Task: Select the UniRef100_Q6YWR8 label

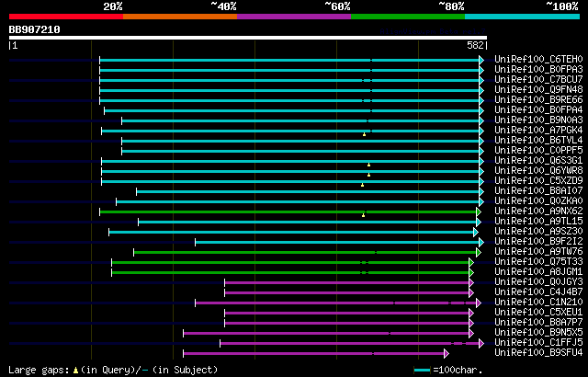Action: click(x=538, y=171)
